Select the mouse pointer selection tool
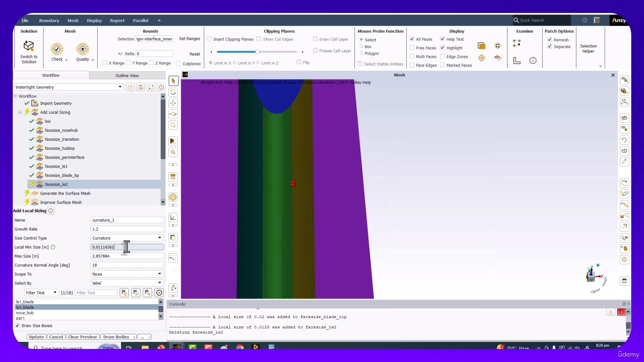Image resolution: width=644 pixels, height=362 pixels. [173, 81]
